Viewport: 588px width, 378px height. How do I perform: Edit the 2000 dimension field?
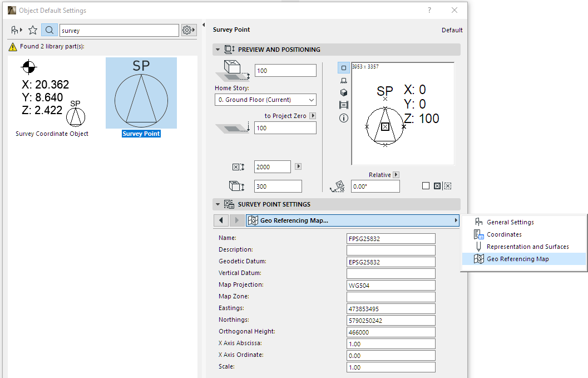(273, 167)
